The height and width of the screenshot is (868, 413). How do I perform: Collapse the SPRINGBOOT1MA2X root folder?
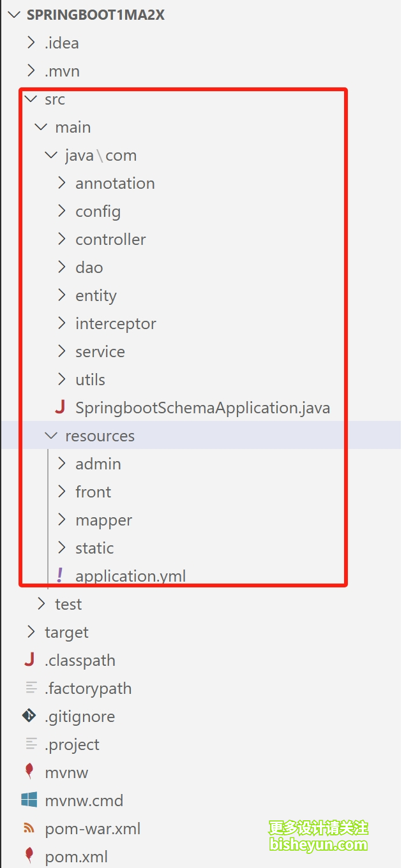point(13,15)
